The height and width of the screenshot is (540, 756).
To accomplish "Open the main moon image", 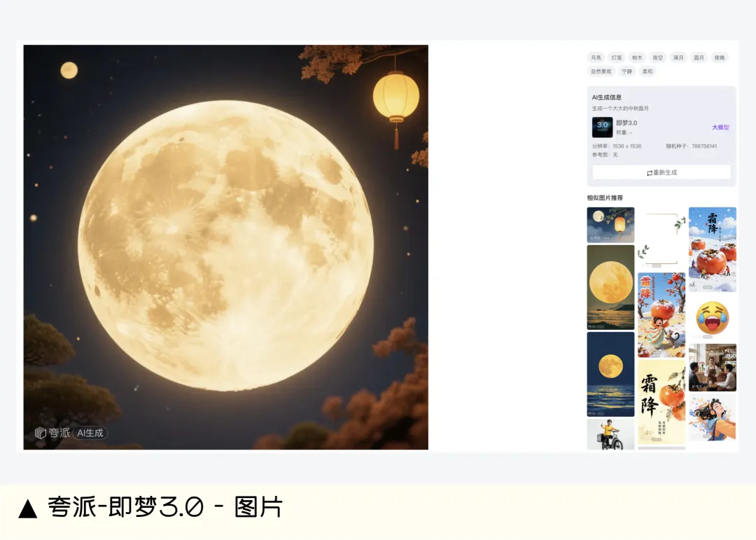I will pyautogui.click(x=225, y=247).
